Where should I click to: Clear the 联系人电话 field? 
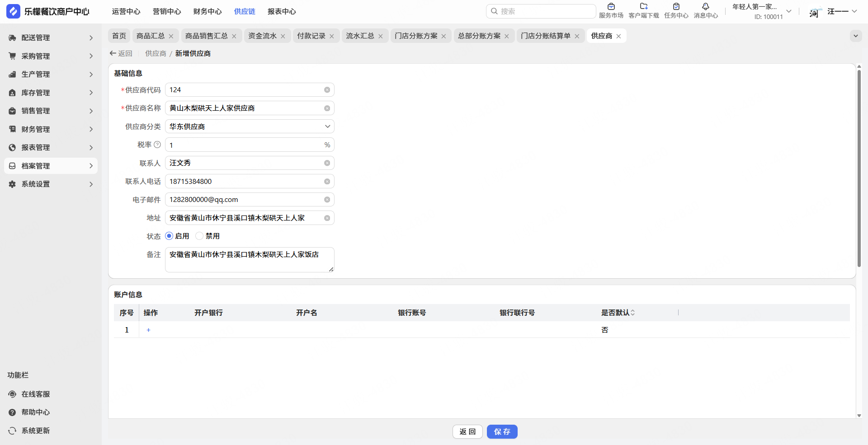(327, 182)
